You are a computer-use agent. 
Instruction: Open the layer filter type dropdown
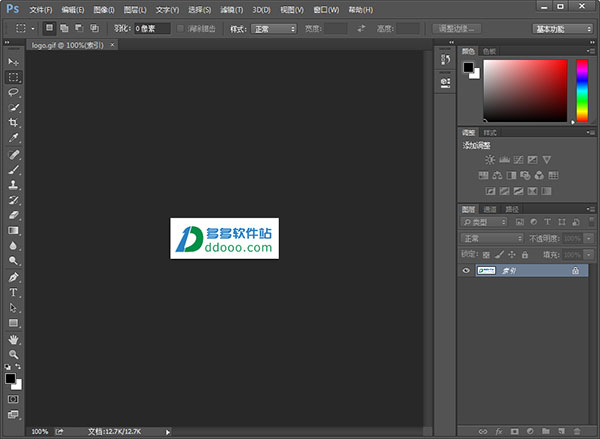point(484,222)
